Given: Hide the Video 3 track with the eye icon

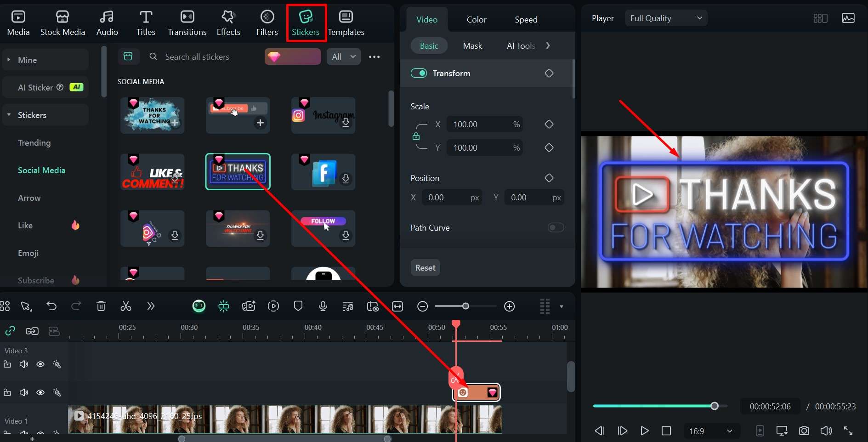Looking at the screenshot, I should point(40,364).
